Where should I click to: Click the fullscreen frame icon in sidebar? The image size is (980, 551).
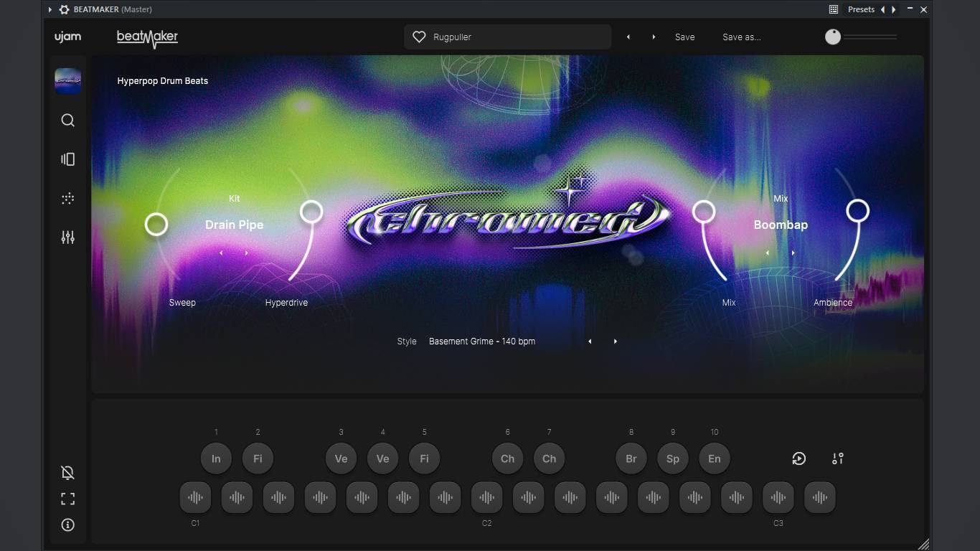(67, 499)
